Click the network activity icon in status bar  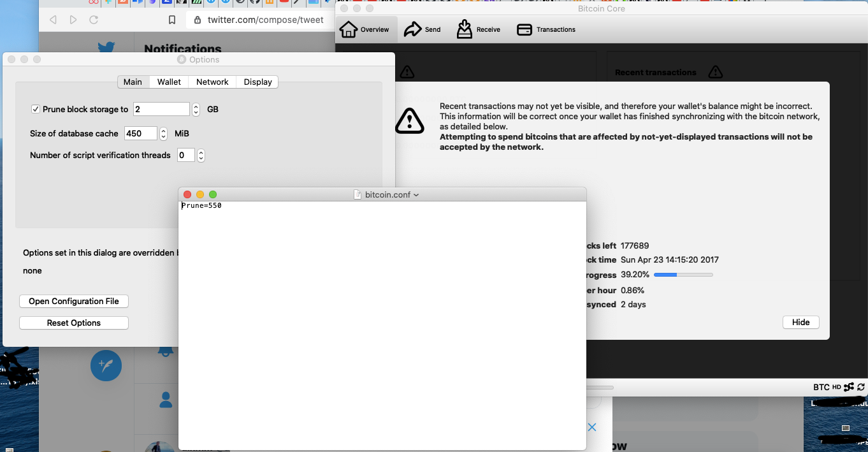pos(850,387)
